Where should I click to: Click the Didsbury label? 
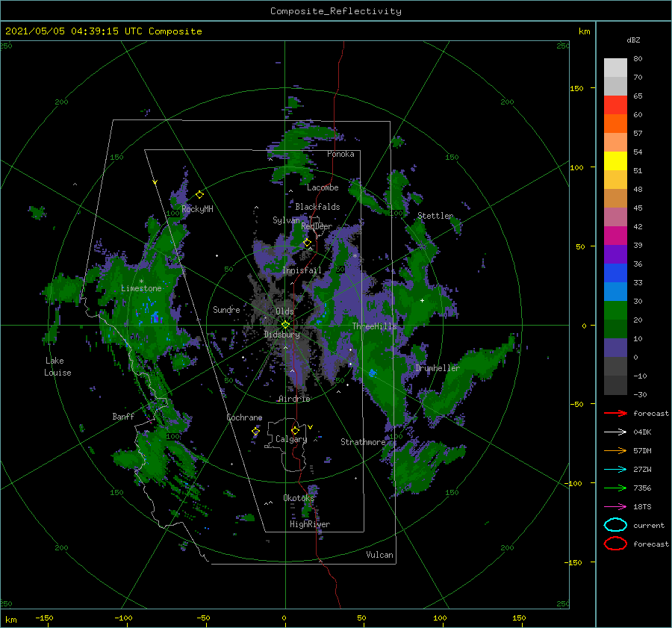(x=282, y=335)
